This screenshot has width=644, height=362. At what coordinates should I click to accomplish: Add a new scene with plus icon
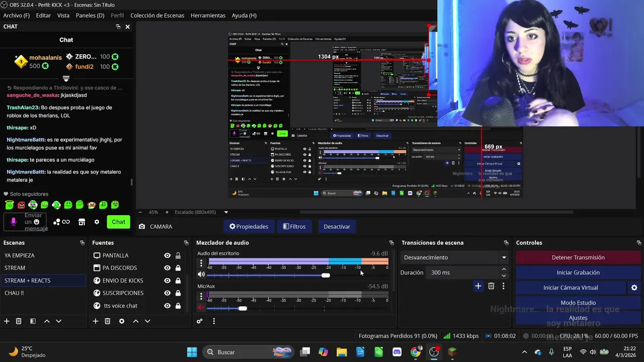(7, 321)
